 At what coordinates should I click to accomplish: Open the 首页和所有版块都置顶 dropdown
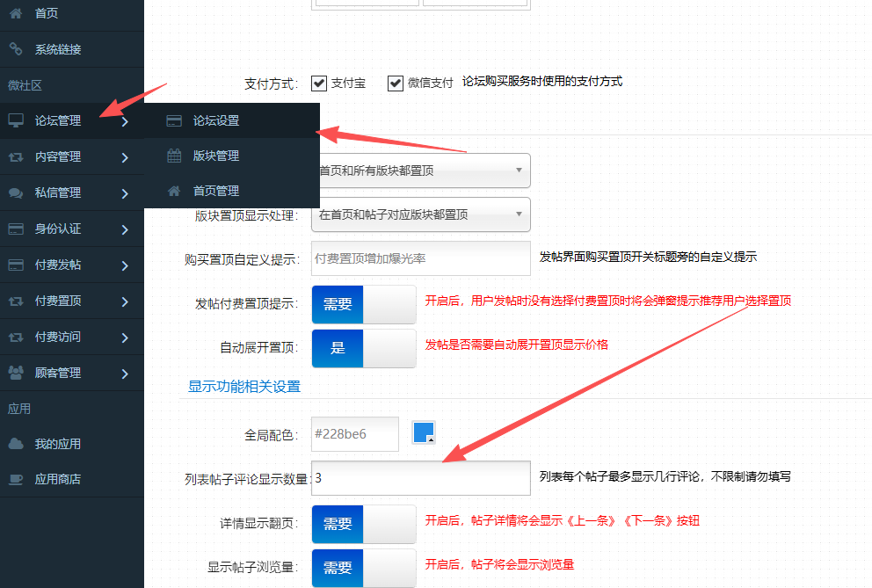click(420, 171)
